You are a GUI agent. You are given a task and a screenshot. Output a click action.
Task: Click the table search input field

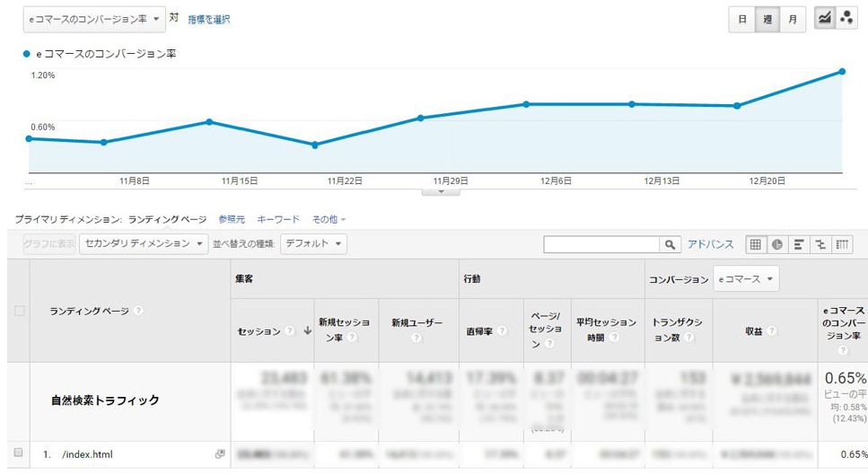click(601, 244)
